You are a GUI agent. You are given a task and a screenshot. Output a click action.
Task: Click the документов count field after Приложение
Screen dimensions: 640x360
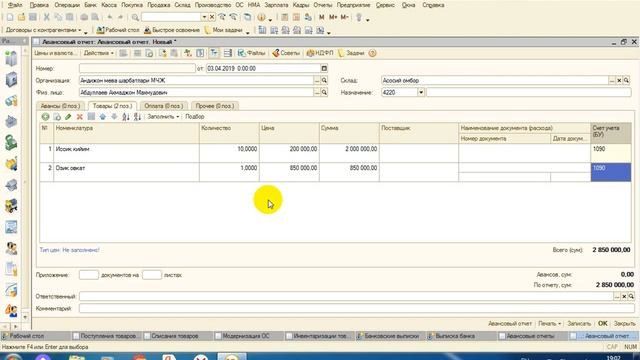coord(89,275)
